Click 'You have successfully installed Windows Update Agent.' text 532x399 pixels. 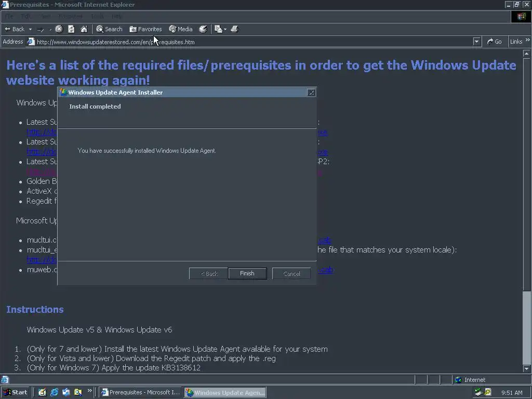tap(147, 151)
